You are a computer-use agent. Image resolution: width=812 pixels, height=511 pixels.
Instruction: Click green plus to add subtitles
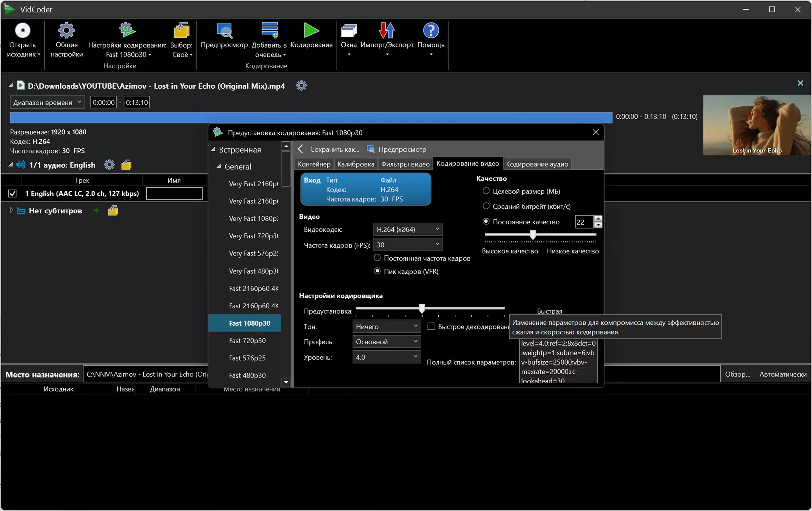click(x=96, y=211)
